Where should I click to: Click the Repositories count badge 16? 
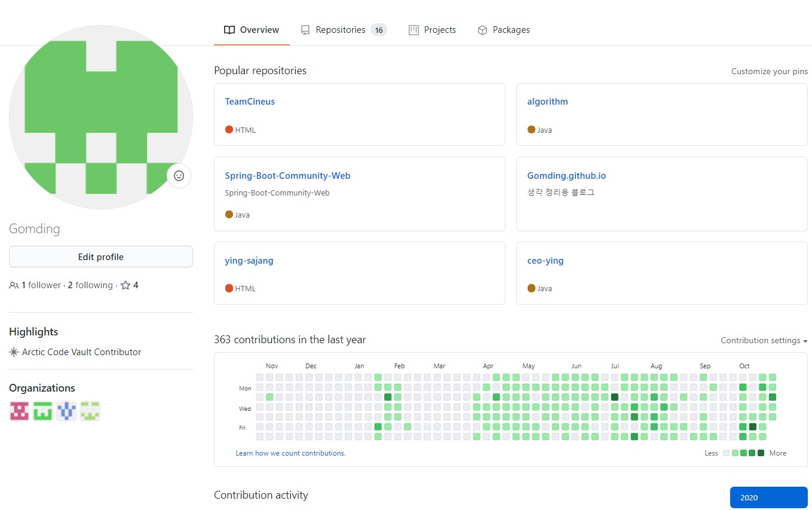coord(379,30)
